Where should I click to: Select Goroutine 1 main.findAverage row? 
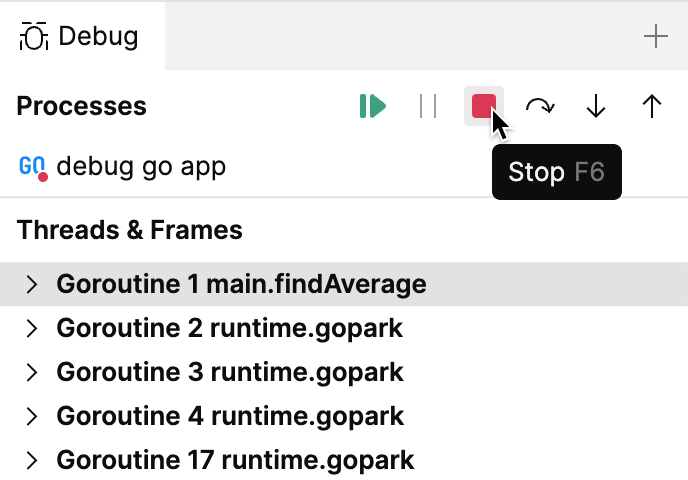coord(241,285)
